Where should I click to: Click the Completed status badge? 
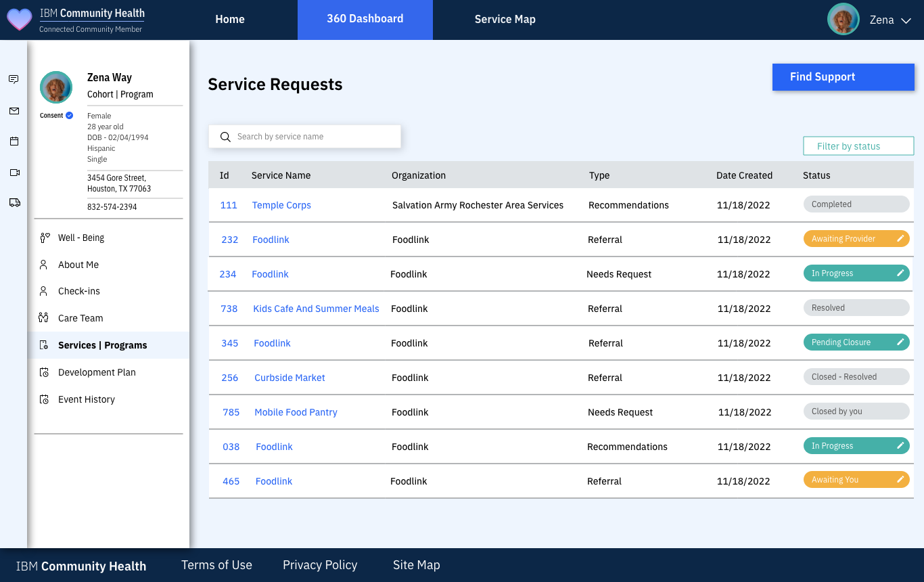tap(856, 204)
